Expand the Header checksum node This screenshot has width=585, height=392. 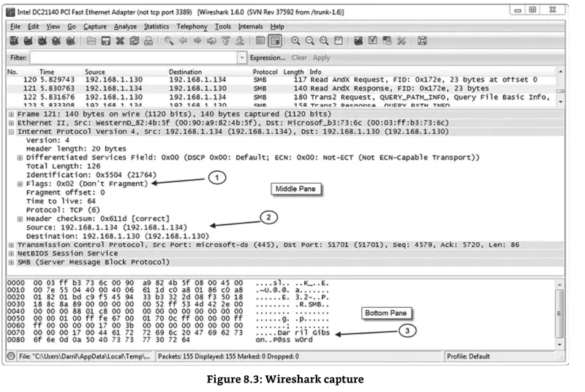[x=20, y=219]
